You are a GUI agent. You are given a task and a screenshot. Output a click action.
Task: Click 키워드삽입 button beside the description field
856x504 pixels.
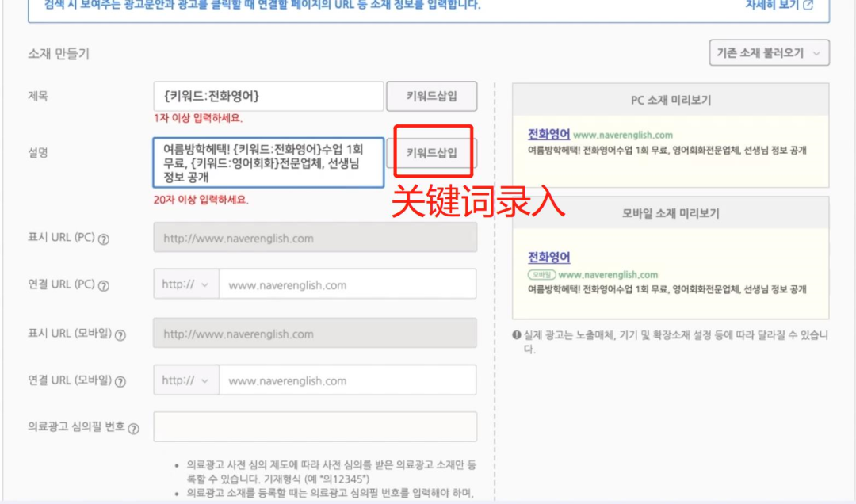431,153
